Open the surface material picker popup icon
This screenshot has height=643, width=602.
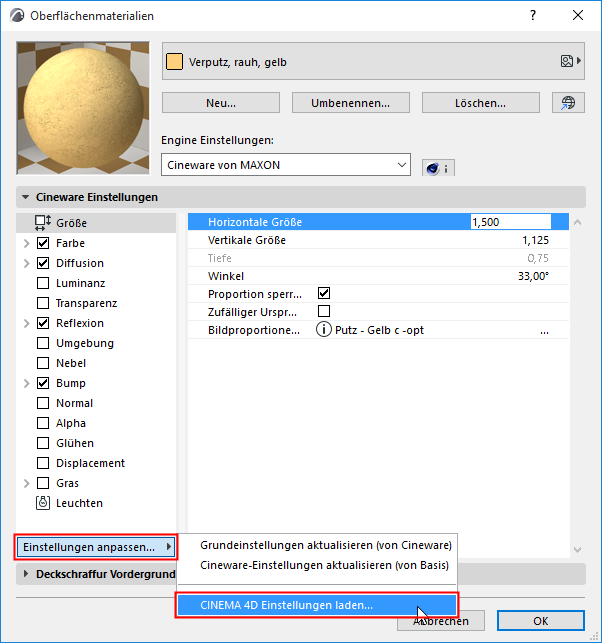click(x=570, y=61)
